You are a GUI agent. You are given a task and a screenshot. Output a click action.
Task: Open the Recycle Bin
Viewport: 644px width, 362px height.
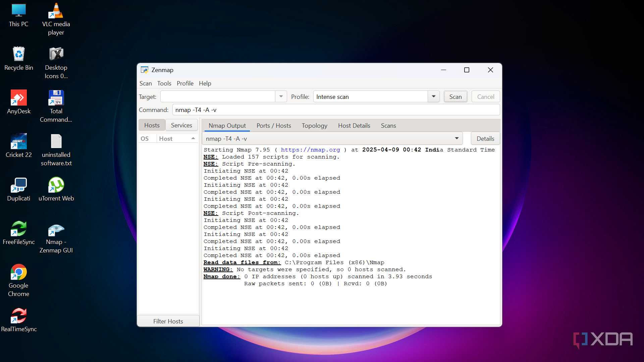pos(19,59)
